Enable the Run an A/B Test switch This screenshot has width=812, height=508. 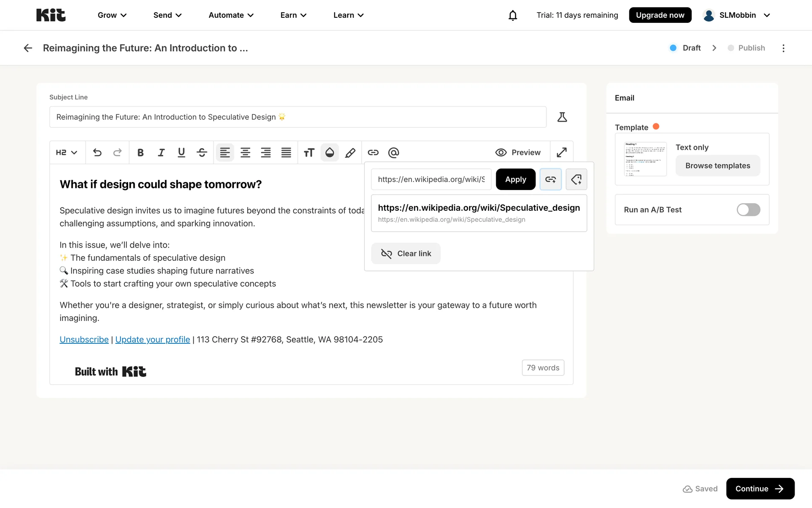pyautogui.click(x=748, y=210)
